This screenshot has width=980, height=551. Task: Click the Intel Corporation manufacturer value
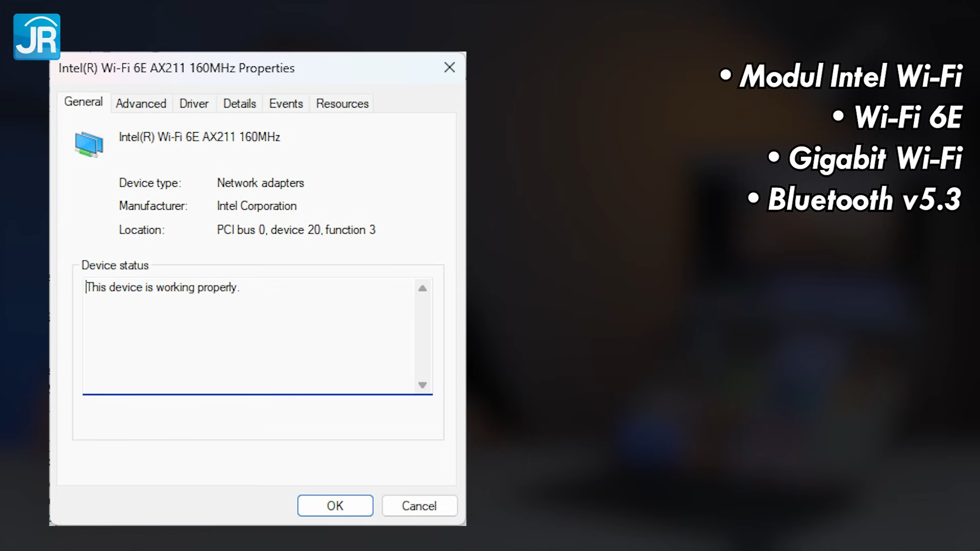click(256, 206)
